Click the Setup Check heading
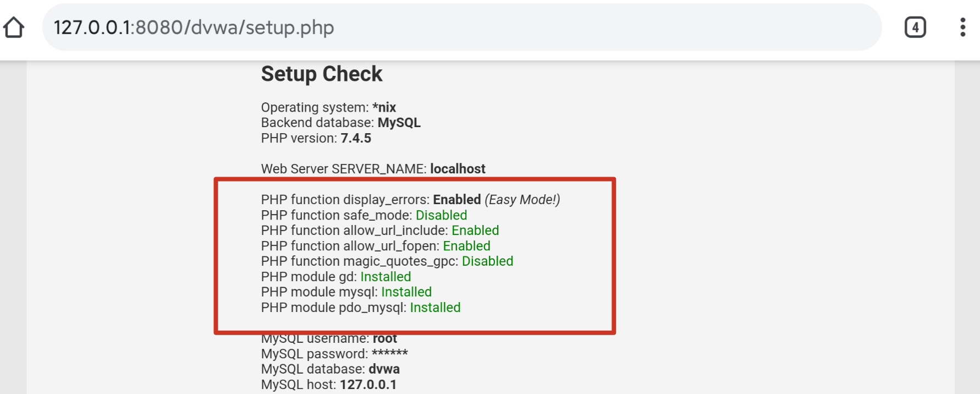Image resolution: width=980 pixels, height=394 pixels. pyautogui.click(x=322, y=74)
